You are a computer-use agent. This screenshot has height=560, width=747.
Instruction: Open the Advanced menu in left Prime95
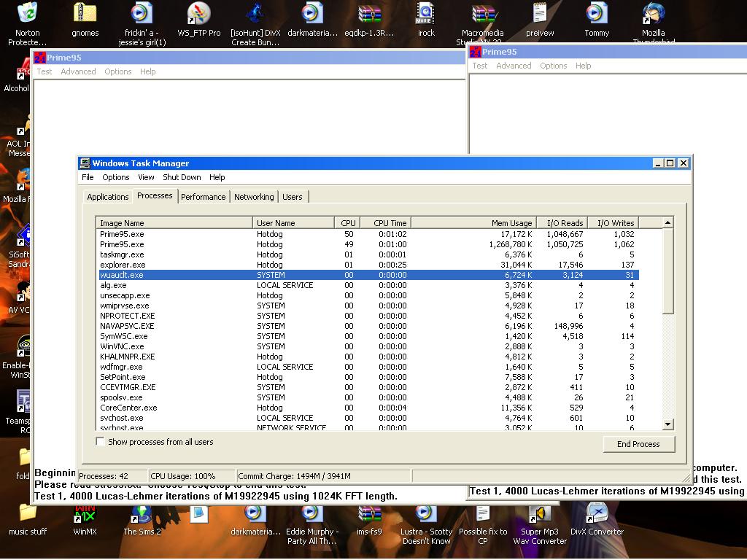pyautogui.click(x=78, y=71)
